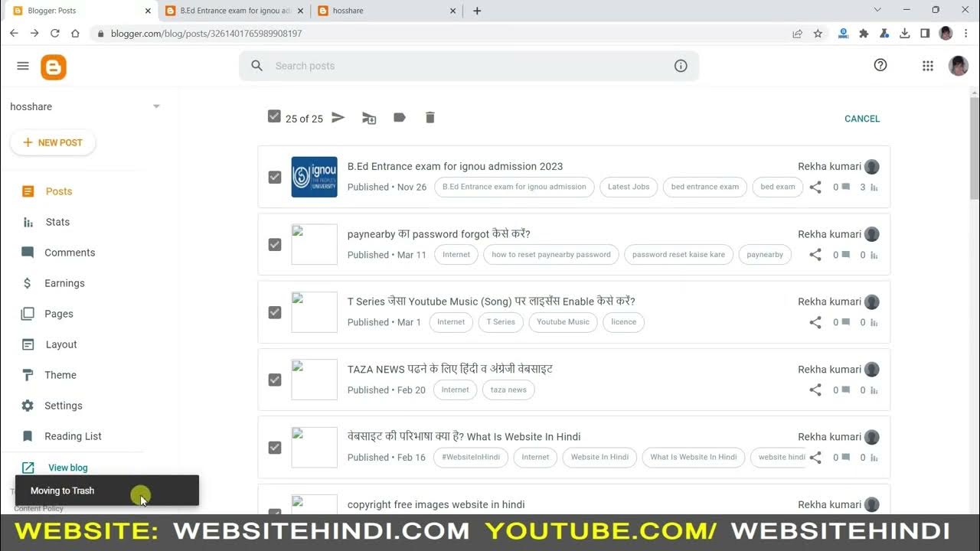Open Google account profile picture in Blogger header
This screenshot has width=980, height=551.
(959, 66)
